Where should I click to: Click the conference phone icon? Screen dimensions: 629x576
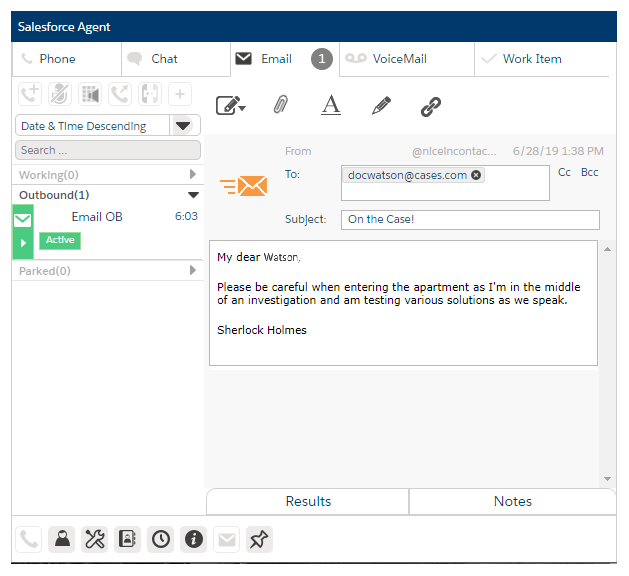click(150, 94)
